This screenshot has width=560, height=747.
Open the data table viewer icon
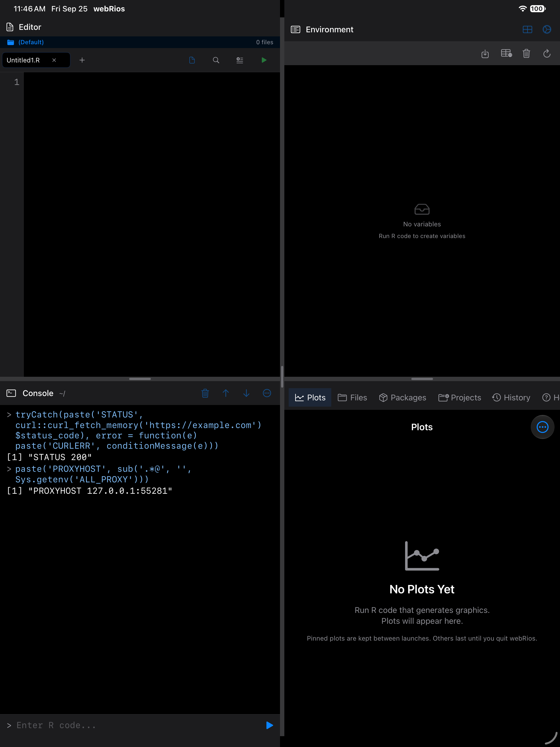pos(506,53)
